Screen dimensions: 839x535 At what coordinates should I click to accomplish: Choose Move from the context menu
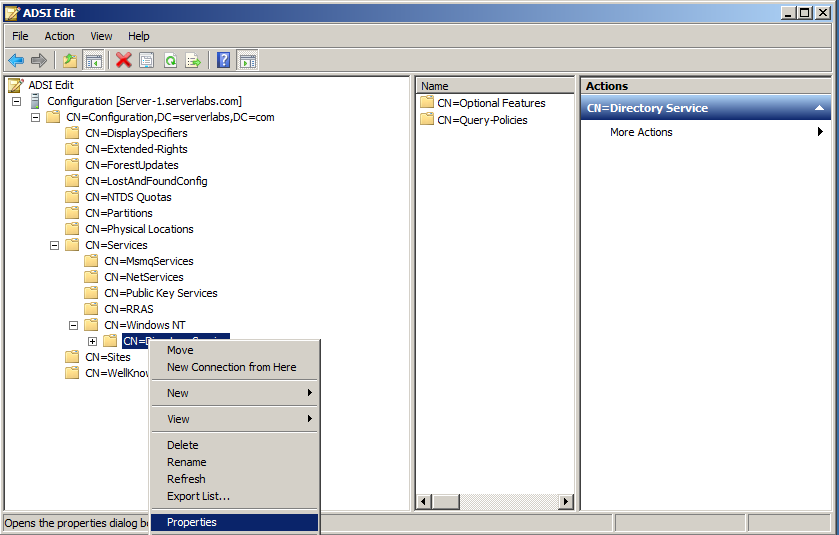point(235,350)
